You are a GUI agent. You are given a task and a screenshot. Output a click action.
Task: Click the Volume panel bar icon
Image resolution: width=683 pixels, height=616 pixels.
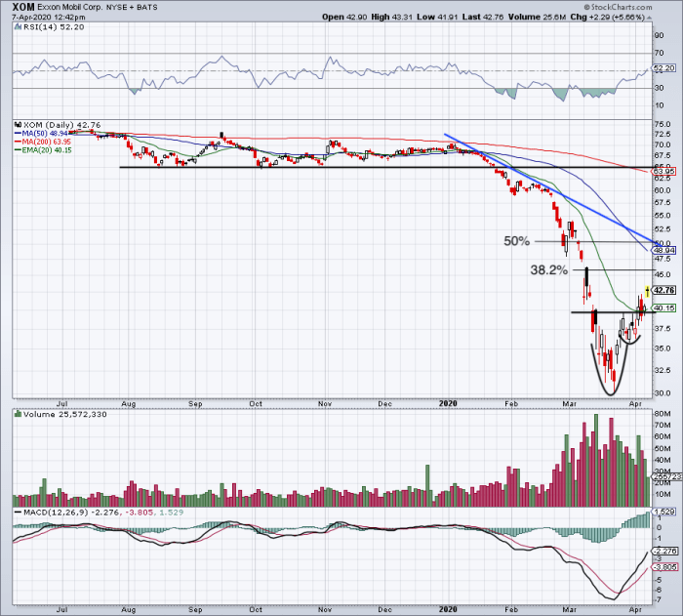[19, 414]
